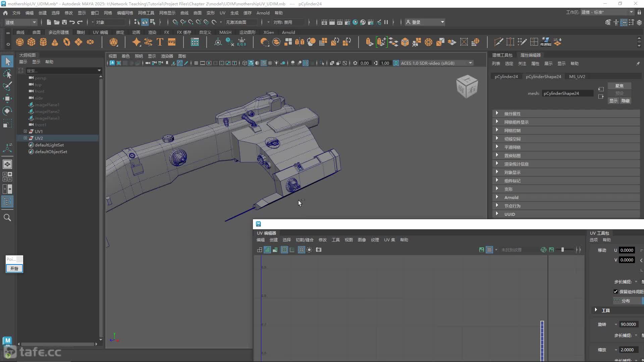Choose the Select tool arrow in toolbox
Image resolution: width=644 pixels, height=362 pixels.
point(7,61)
